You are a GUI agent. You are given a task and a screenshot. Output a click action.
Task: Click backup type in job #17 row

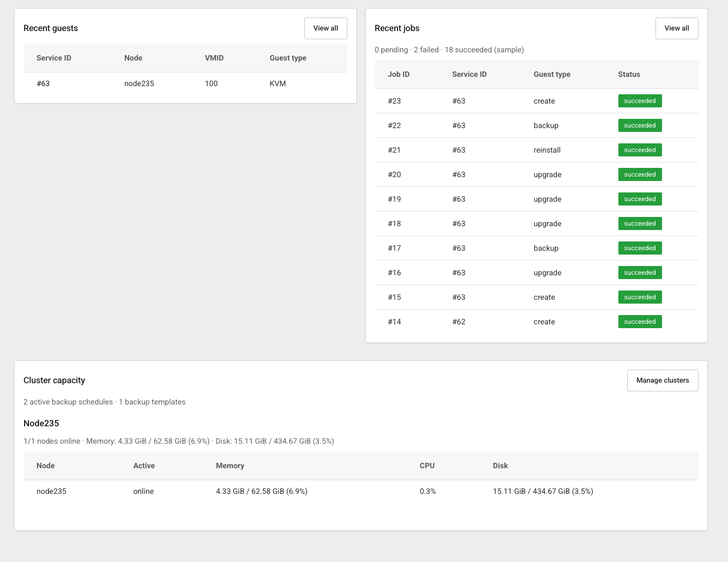(x=546, y=248)
